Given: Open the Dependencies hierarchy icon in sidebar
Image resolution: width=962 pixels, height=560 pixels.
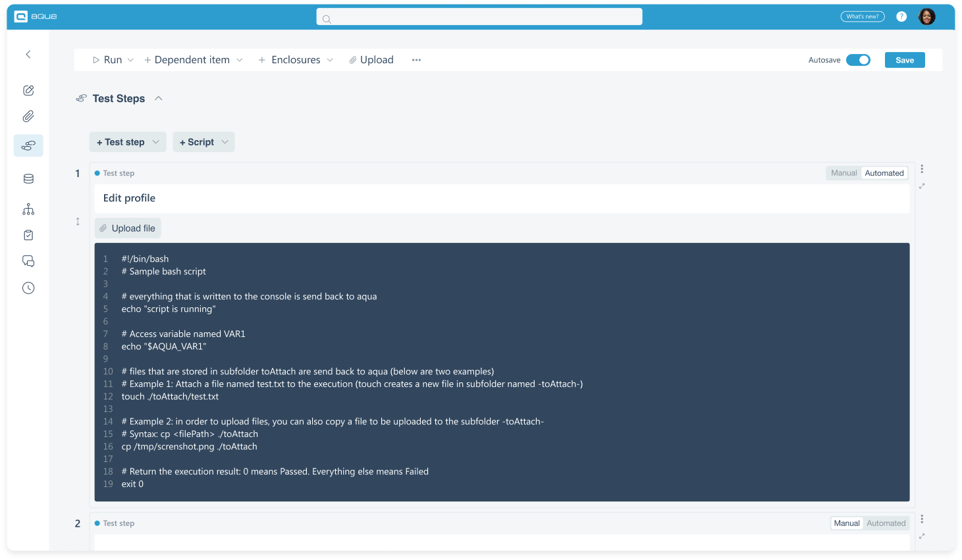Looking at the screenshot, I should [x=28, y=209].
